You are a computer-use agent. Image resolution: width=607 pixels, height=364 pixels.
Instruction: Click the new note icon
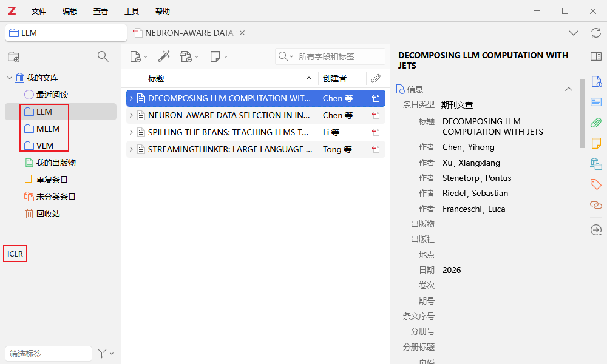click(215, 56)
